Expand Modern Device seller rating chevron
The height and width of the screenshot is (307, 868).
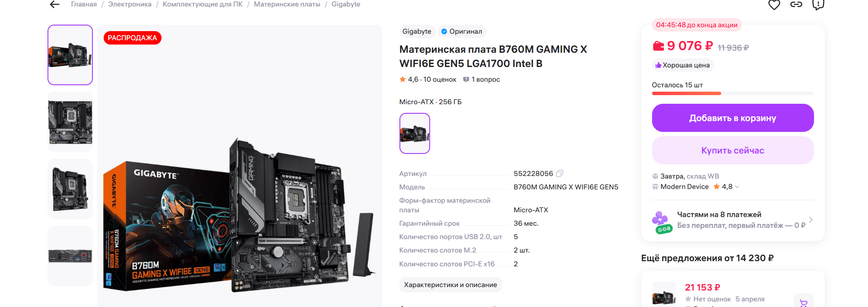(737, 187)
